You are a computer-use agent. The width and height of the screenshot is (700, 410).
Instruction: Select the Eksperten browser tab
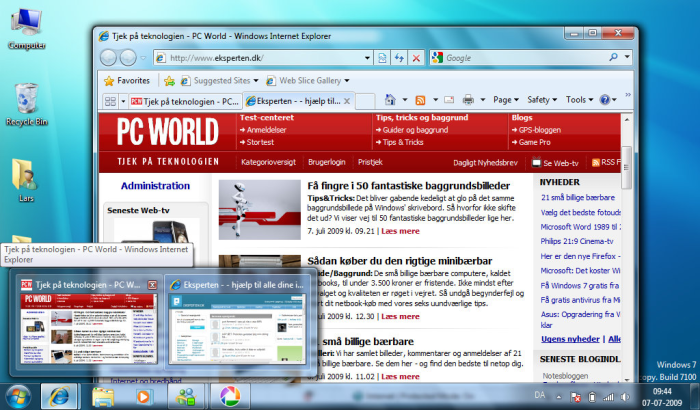pos(297,101)
